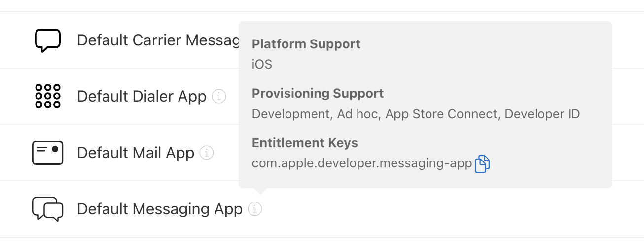Open info popover for Default Dialer App

219,96
